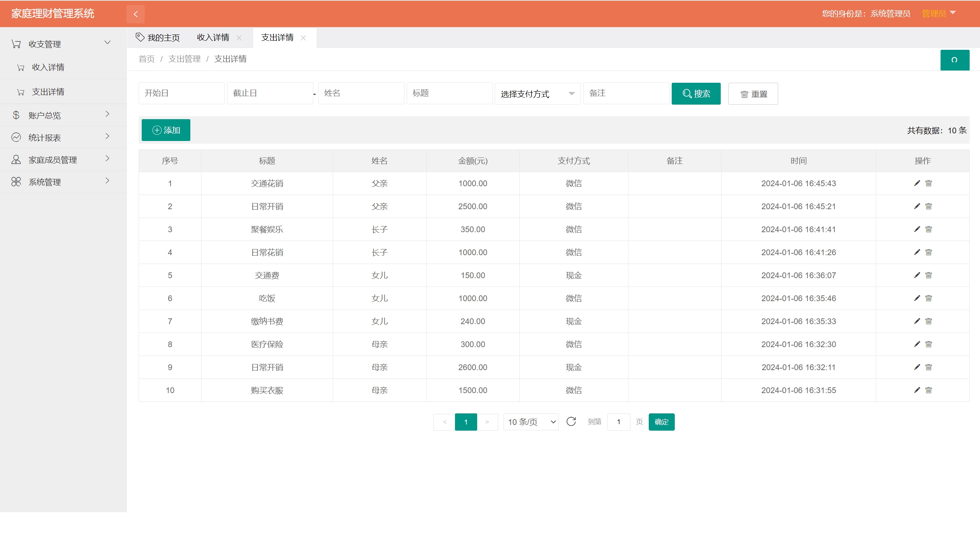Click the trash icon for 购买衣服 row
980x536 pixels.
[x=928, y=390]
